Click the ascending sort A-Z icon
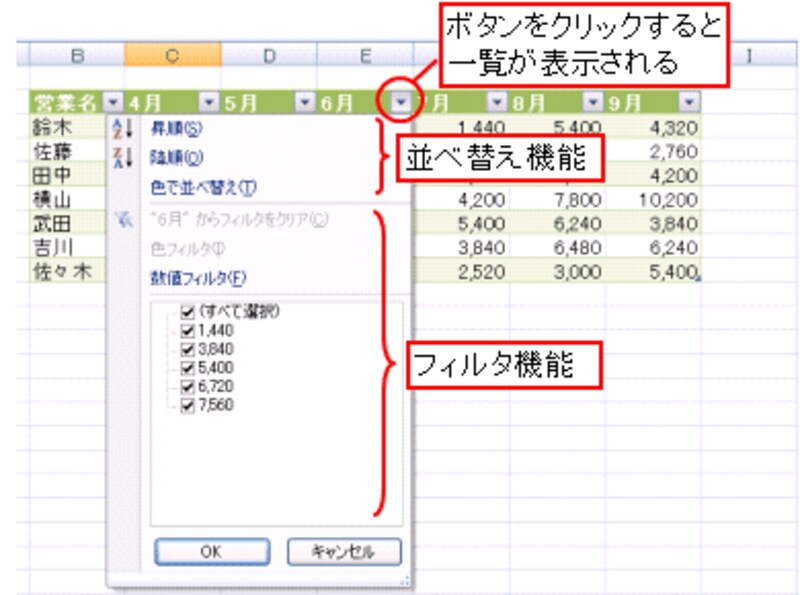The height and width of the screenshot is (595, 800). 122,129
